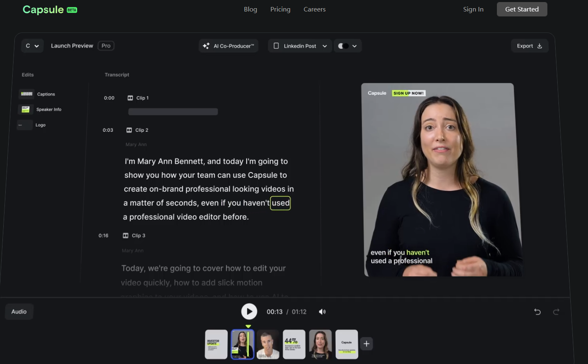Select the fifth scene thumbnail with woman

320,344
